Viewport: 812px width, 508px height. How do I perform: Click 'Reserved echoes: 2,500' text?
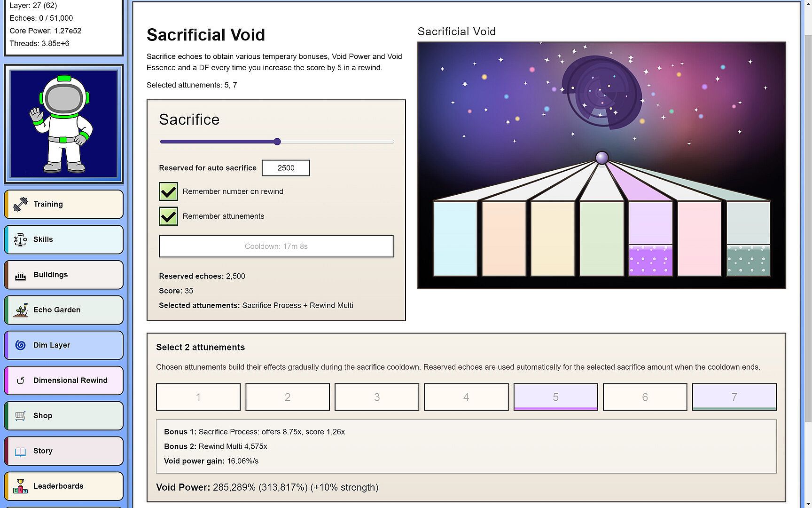click(202, 276)
